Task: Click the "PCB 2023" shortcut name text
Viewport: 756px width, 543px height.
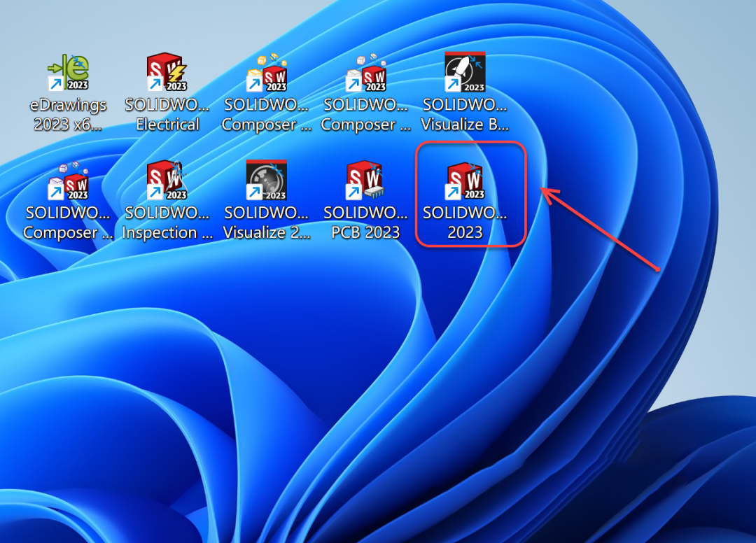Action: tap(366, 232)
